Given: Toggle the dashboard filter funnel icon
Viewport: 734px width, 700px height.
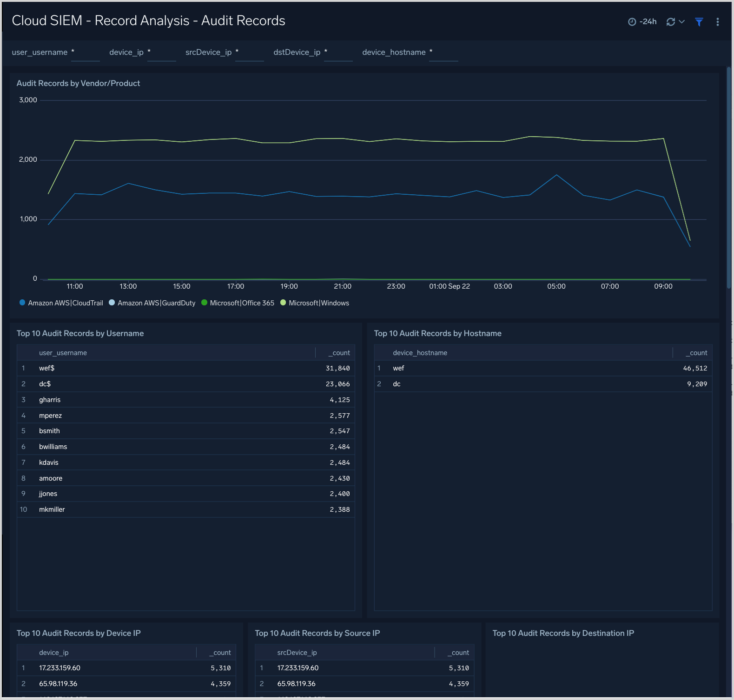Looking at the screenshot, I should 699,22.
